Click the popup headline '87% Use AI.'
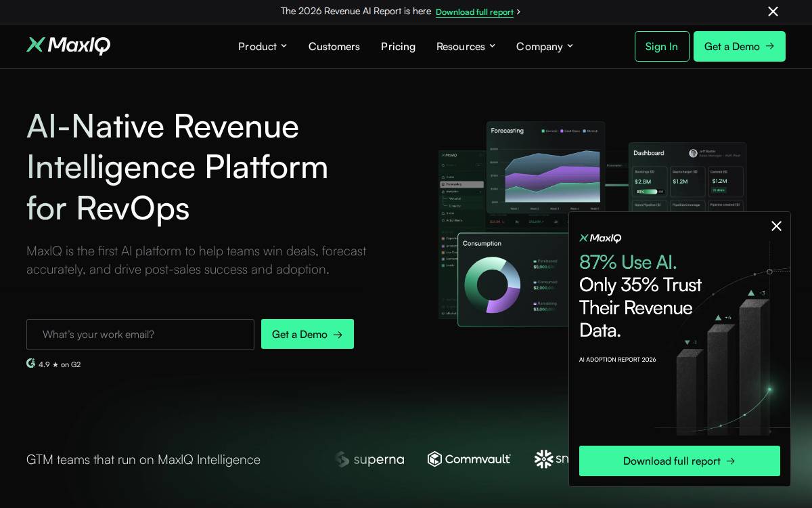Viewport: 812px width, 508px height. [x=628, y=262]
